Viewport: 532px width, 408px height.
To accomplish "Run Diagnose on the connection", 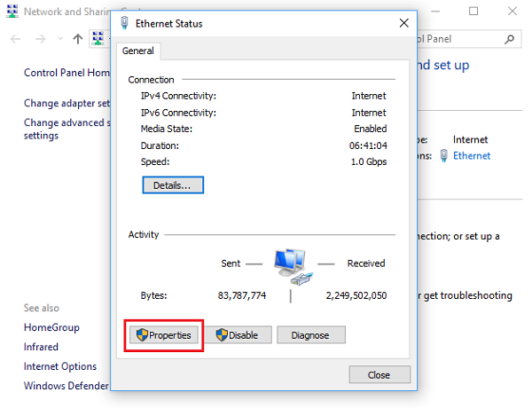I will tap(310, 335).
